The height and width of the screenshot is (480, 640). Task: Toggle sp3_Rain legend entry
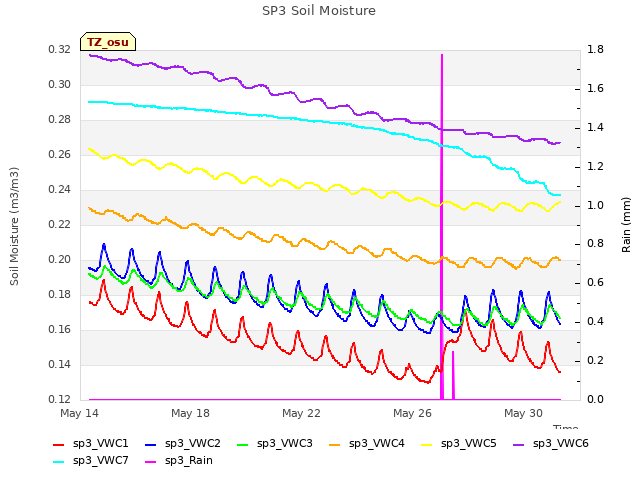click(x=179, y=460)
